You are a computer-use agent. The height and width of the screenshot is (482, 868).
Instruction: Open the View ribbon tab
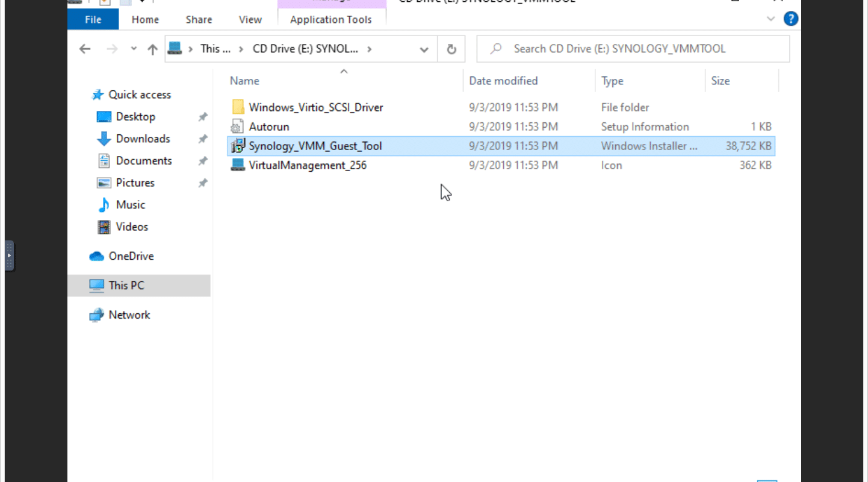[250, 19]
